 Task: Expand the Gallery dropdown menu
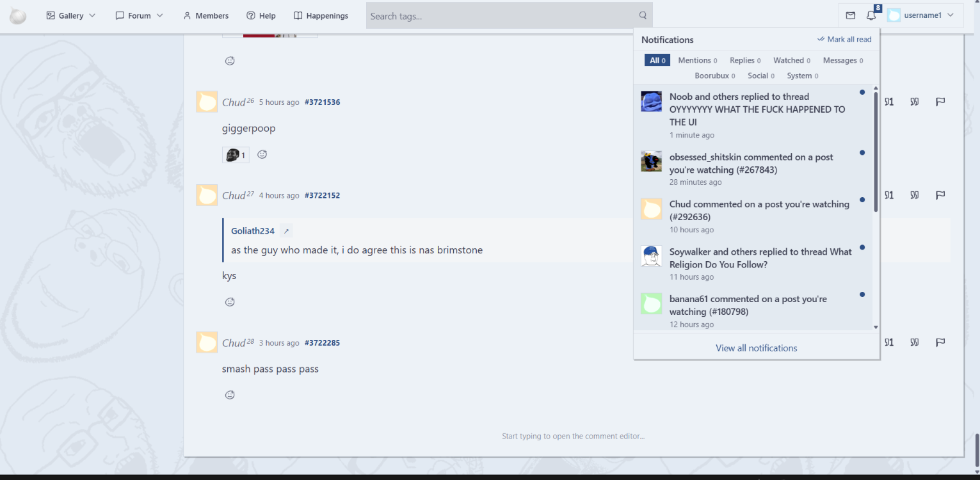[71, 15]
